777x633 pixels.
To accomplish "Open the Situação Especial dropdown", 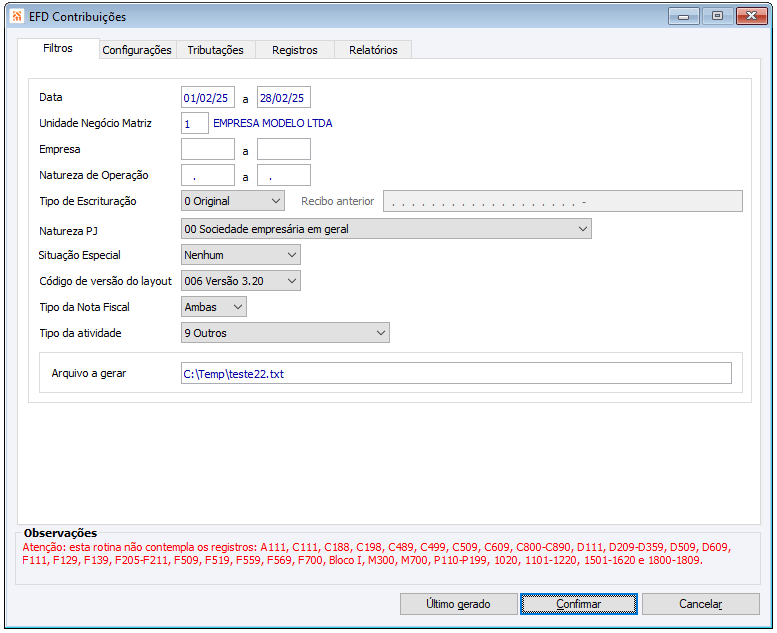I will [x=241, y=255].
